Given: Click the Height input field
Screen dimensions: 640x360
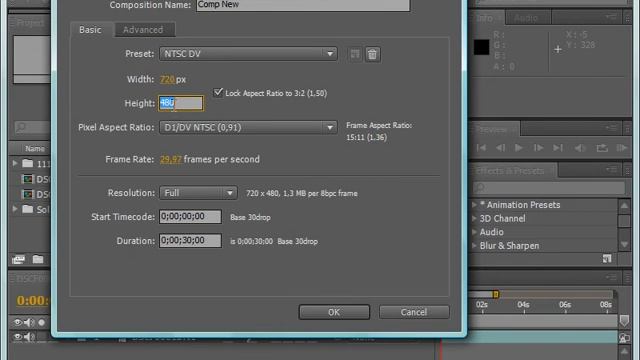Looking at the screenshot, I should (x=181, y=103).
